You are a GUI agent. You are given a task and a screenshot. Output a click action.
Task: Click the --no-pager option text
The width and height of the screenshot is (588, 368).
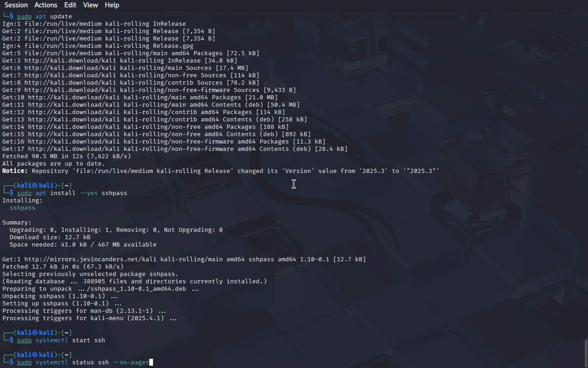[x=131, y=362]
